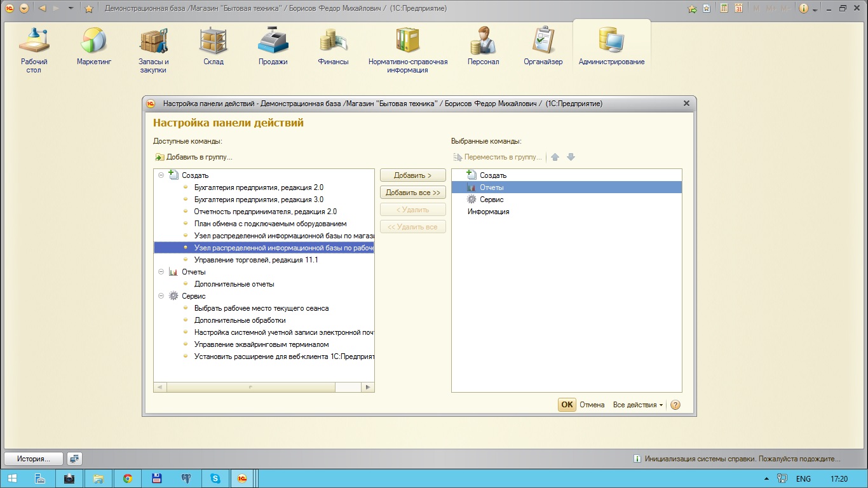The width and height of the screenshot is (868, 488).
Task: Collapse the Сервис group in available commands
Action: [161, 296]
